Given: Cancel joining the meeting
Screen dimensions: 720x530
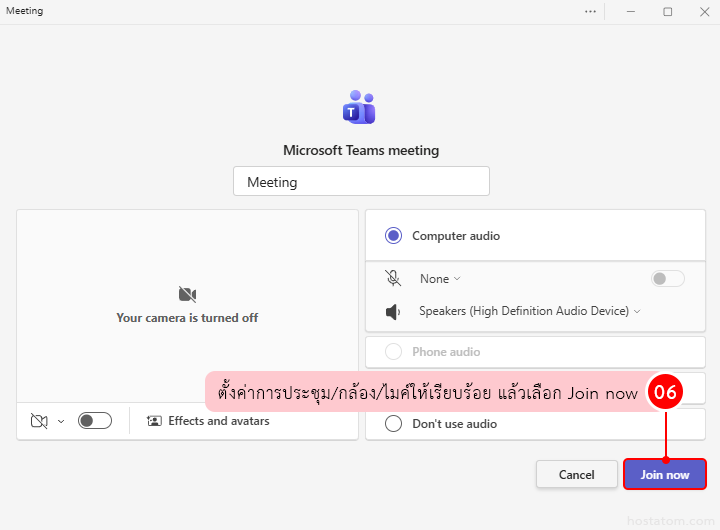Looking at the screenshot, I should click(x=576, y=474).
